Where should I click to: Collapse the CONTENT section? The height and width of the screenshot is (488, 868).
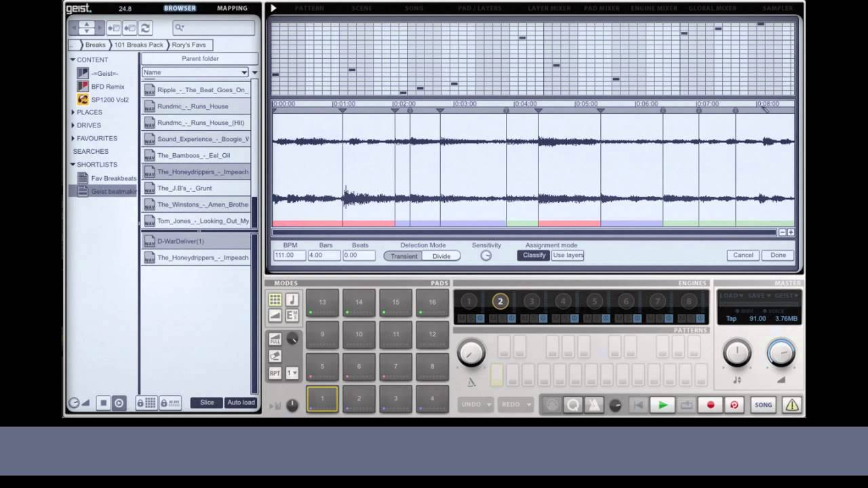(73, 60)
